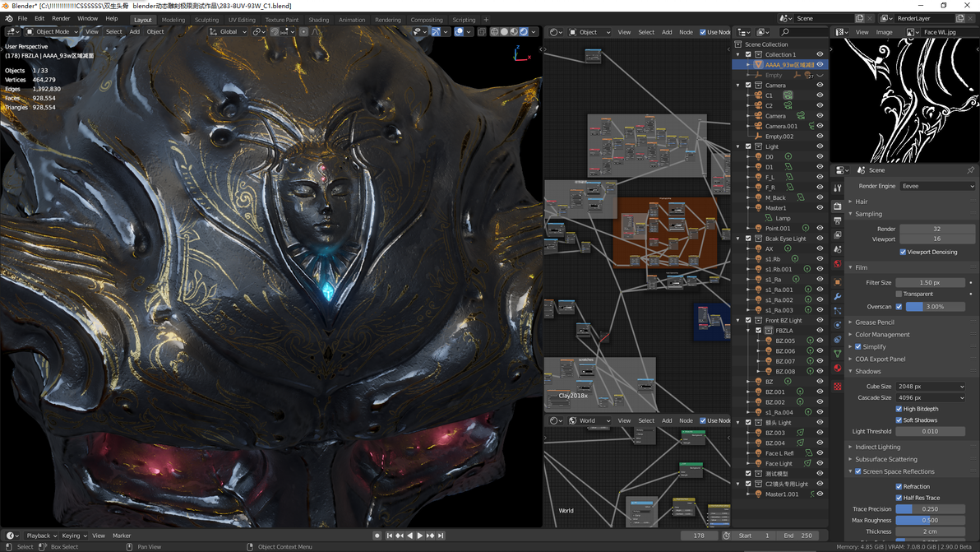Play the animation forward
This screenshot has height=552, width=980.
pos(420,536)
